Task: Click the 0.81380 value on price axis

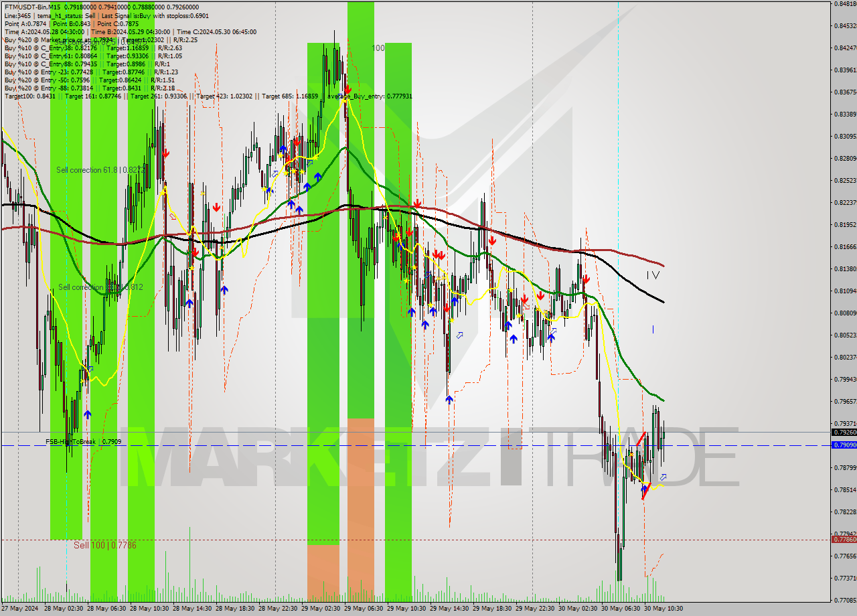Action: pos(845,268)
